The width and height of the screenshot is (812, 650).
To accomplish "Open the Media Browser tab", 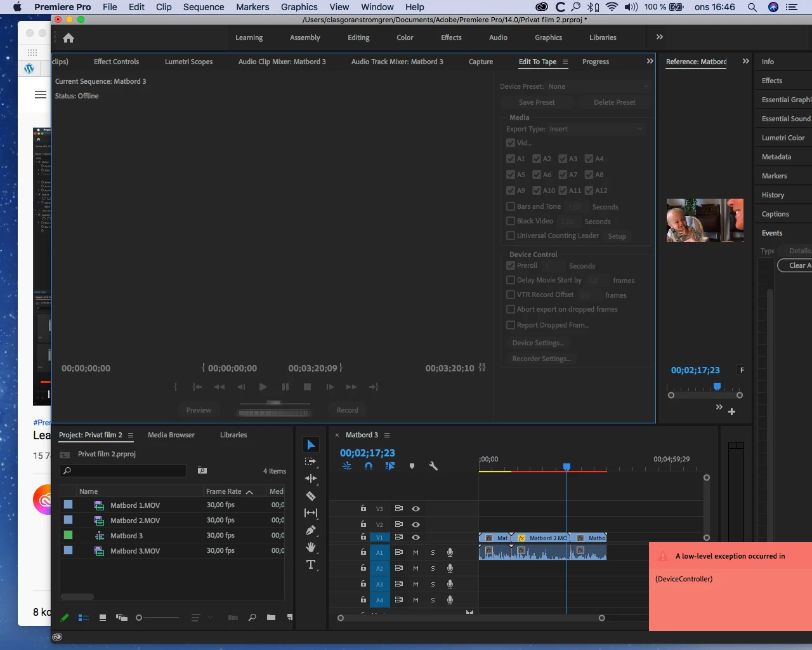I will (x=171, y=435).
